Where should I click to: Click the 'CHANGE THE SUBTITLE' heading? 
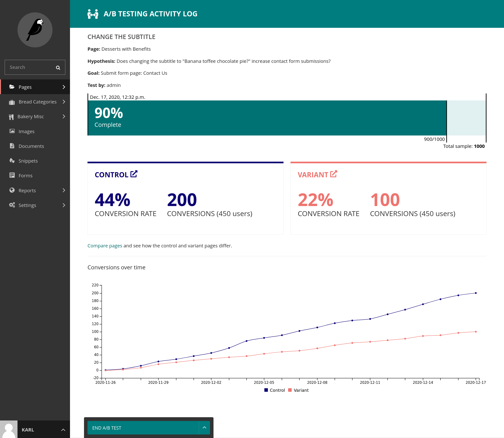point(121,37)
